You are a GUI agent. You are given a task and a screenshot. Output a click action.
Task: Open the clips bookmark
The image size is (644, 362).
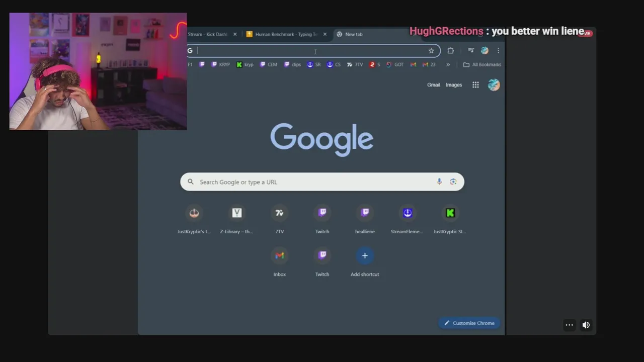coord(292,65)
